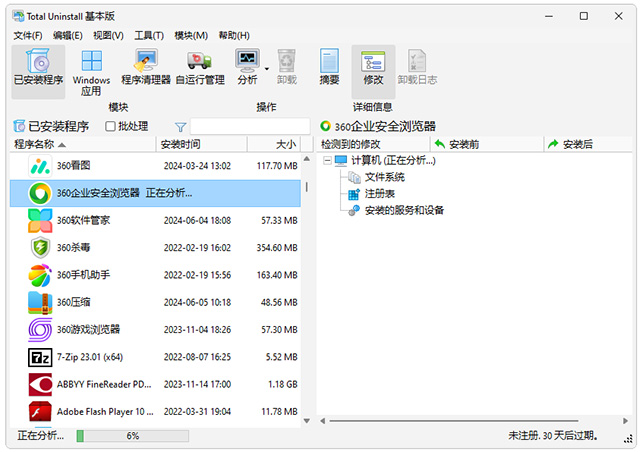640x452 pixels.
Task: Open the 程序清理器 tool
Action: (146, 67)
